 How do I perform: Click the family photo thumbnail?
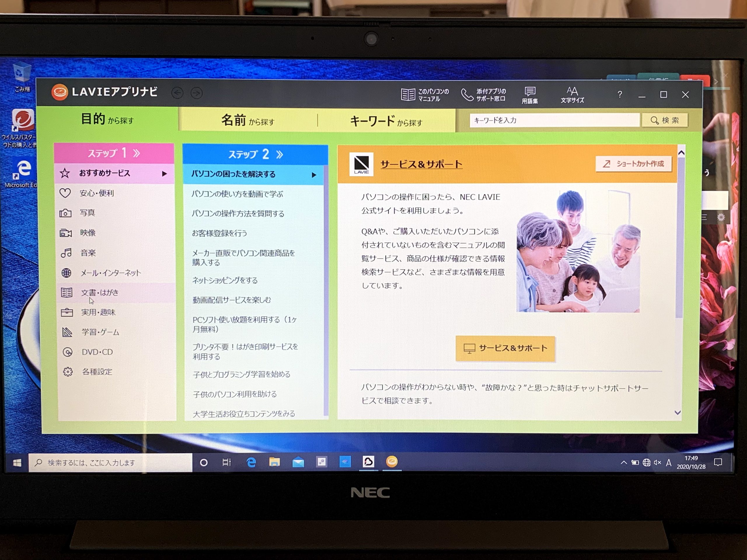tap(578, 251)
